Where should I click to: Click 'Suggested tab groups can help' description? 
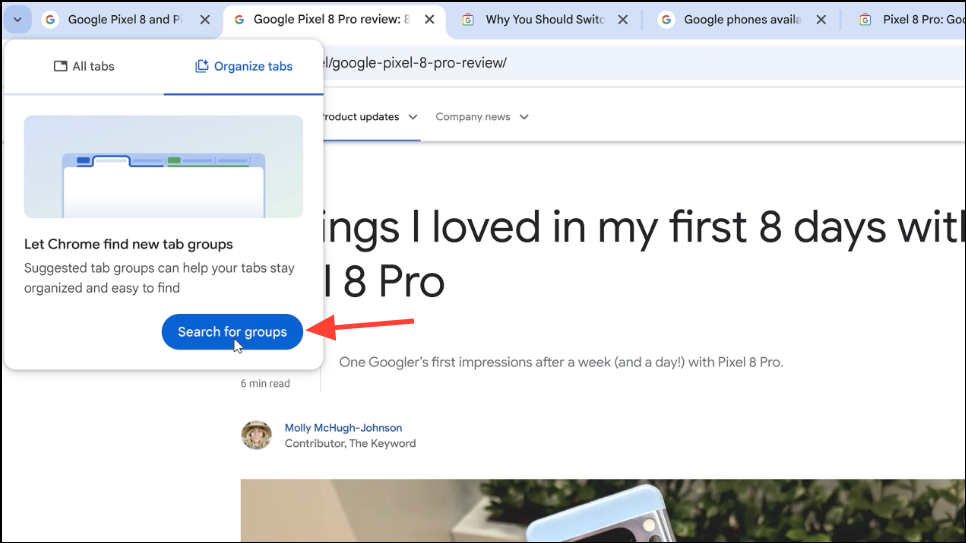(159, 278)
